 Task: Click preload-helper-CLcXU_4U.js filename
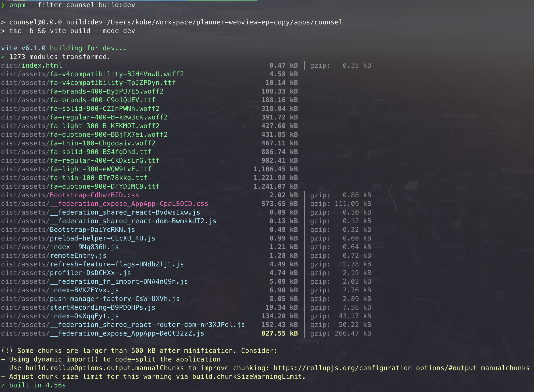(103, 238)
